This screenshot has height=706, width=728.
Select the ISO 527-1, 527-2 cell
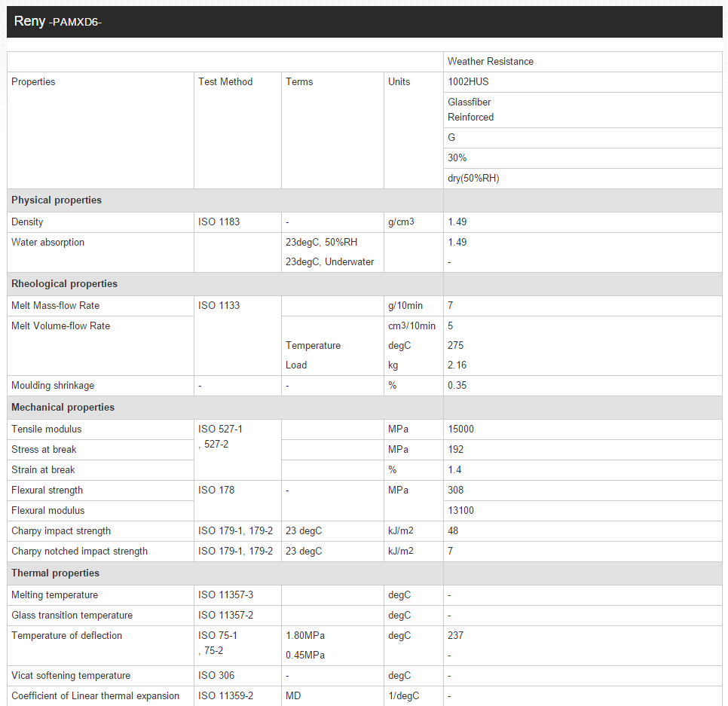[237, 450]
